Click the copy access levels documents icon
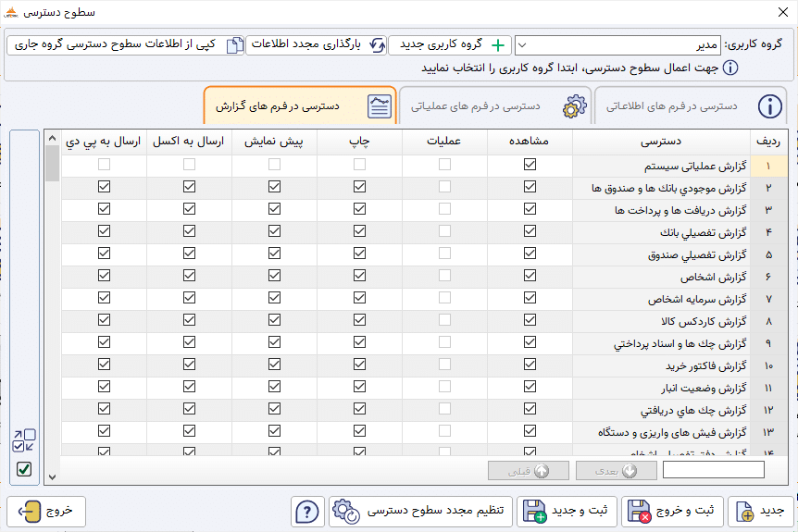Image resolution: width=798 pixels, height=532 pixels. coord(234,45)
